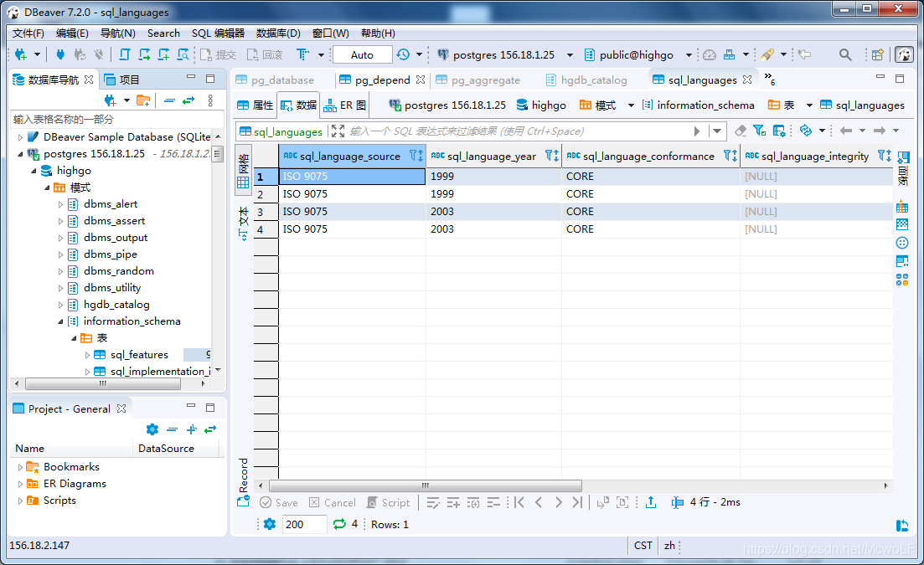Open the transaction log history clock icon
The image size is (924, 565).
tap(403, 54)
